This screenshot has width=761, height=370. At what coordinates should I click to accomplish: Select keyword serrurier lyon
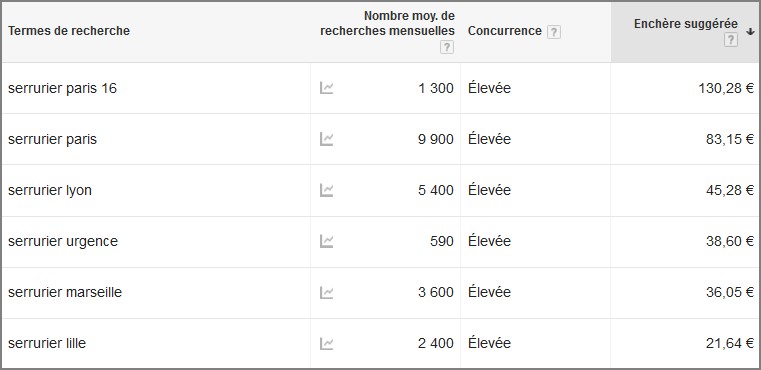point(50,190)
